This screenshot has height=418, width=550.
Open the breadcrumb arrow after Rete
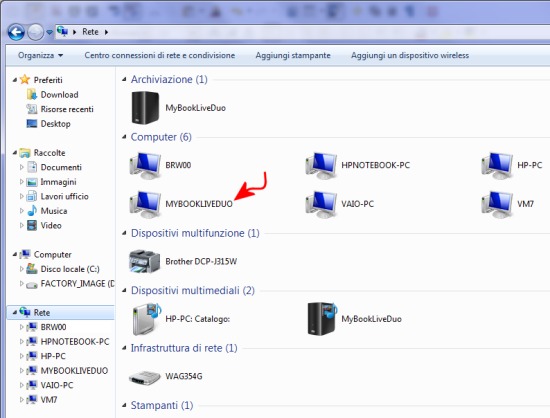point(106,32)
